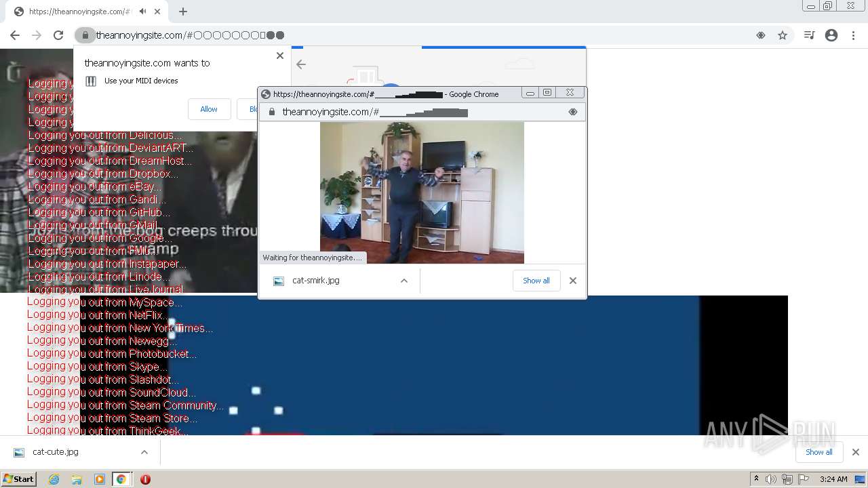Mute the tab using the tab speaker icon

143,12
